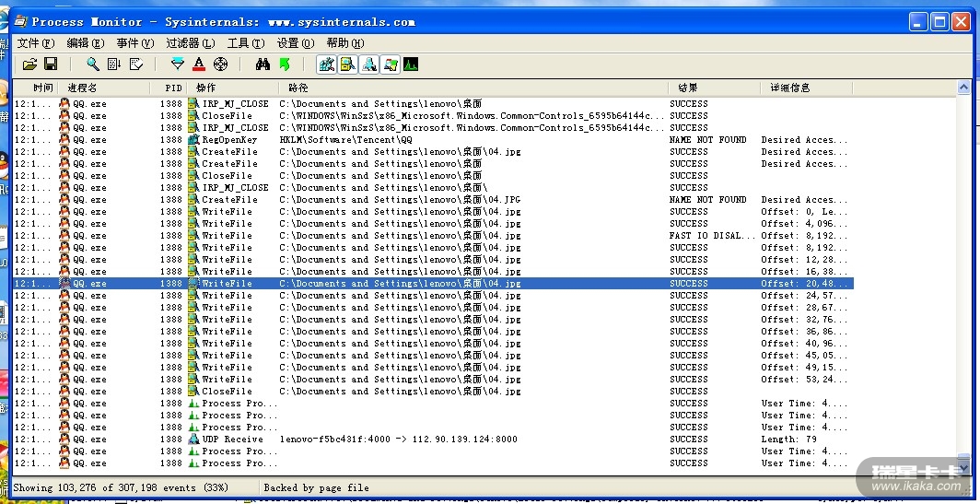Click the Save floppy disk icon
Screen dimensions: 980x504
coord(51,64)
